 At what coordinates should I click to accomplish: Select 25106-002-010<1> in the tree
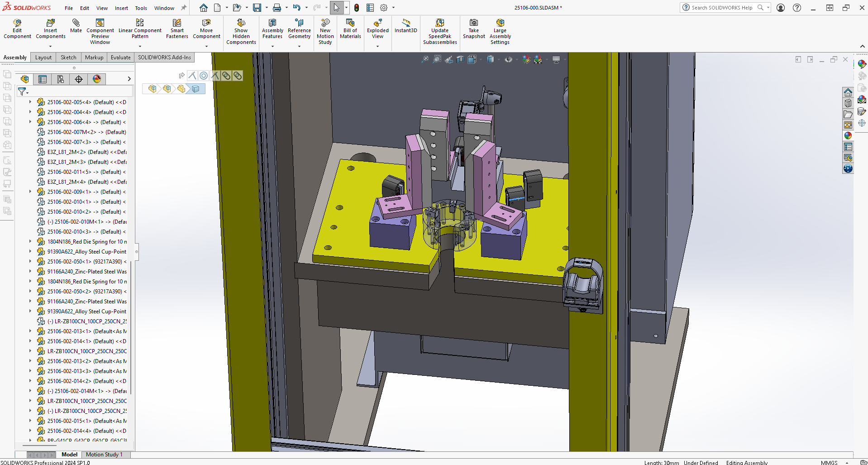pos(81,201)
